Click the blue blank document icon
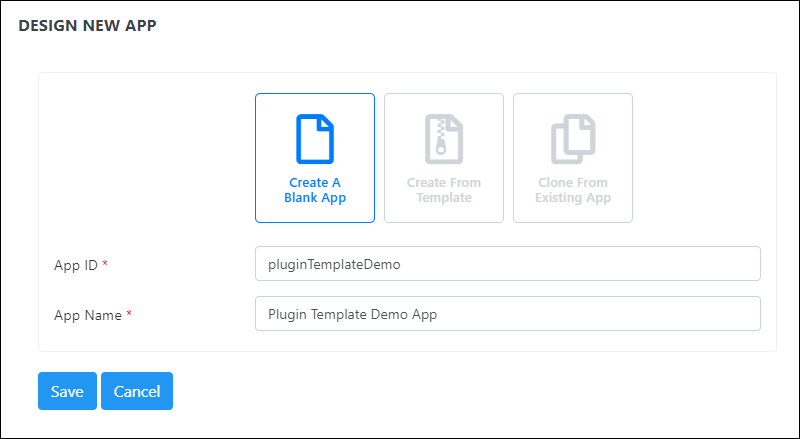 click(x=315, y=139)
